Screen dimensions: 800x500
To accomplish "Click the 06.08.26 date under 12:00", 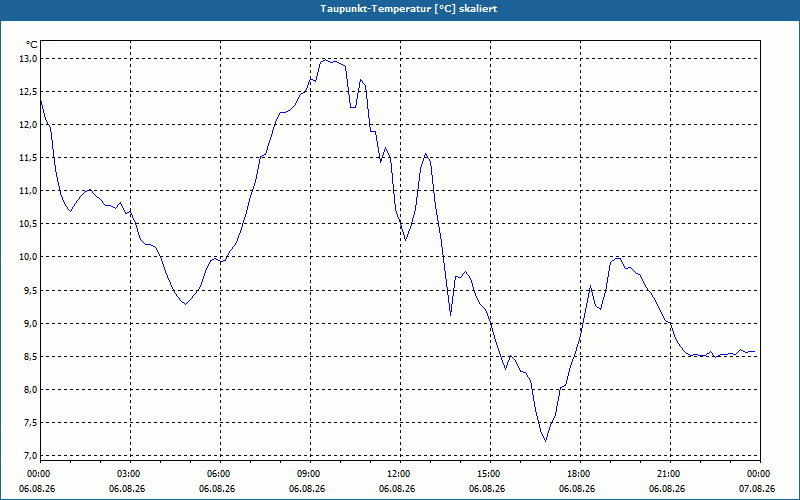I will pos(397,489).
